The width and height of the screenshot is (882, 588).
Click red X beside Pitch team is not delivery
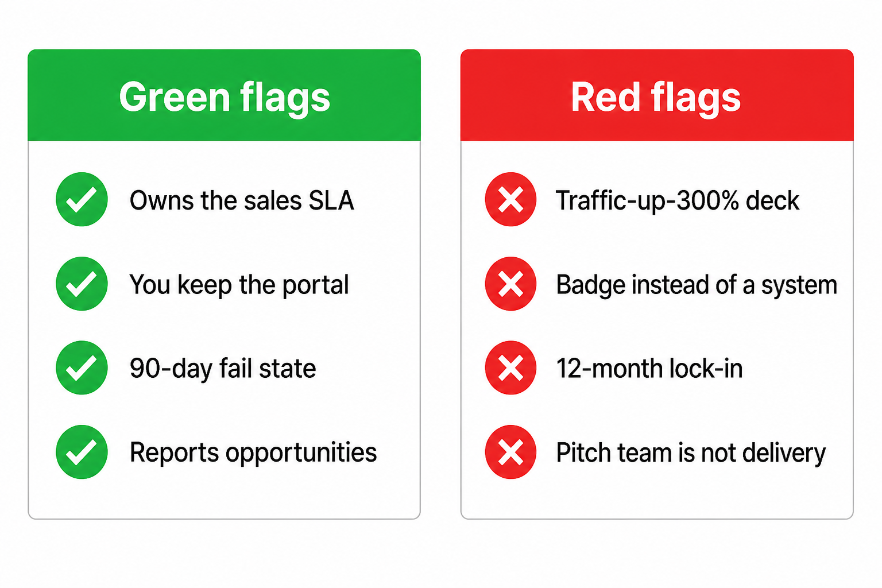510,452
